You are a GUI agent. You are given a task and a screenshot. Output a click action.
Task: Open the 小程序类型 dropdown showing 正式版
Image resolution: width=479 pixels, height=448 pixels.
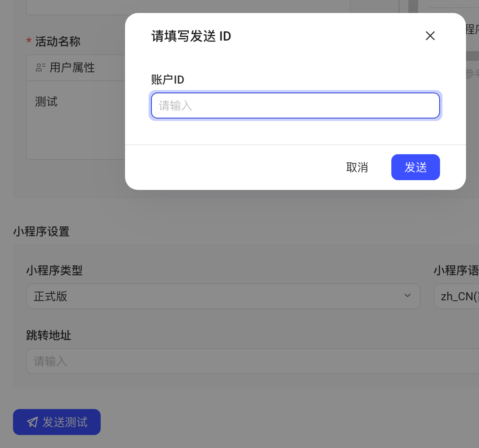[223, 296]
